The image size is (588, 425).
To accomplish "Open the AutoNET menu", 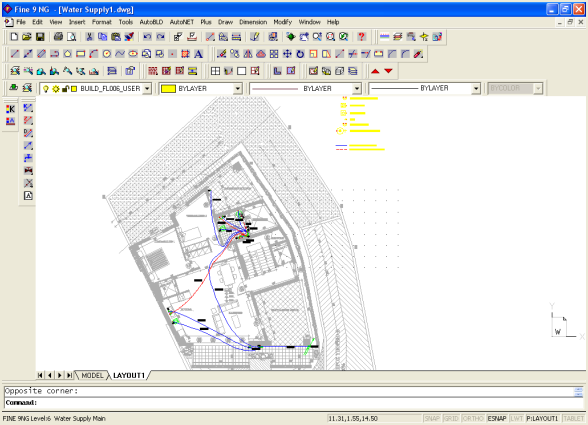I will tap(182, 22).
